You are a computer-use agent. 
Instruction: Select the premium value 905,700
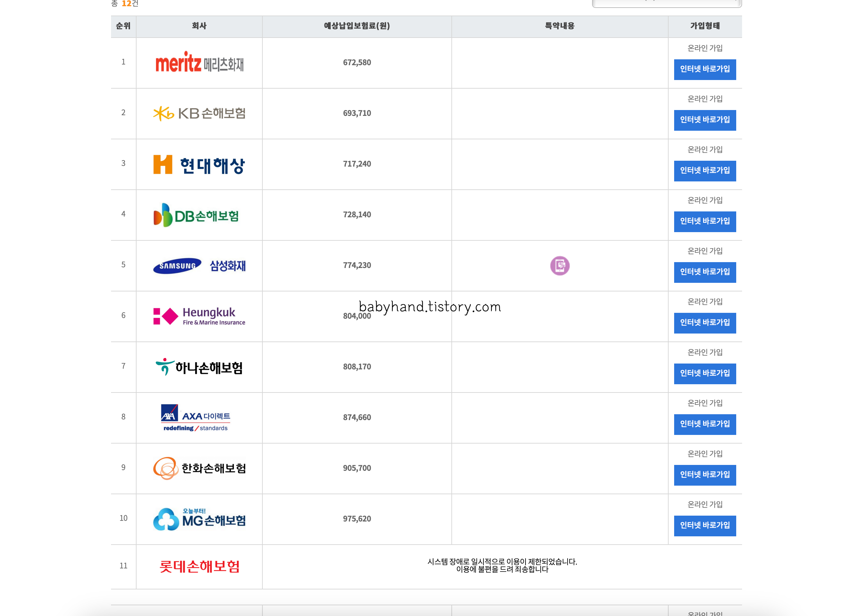click(357, 468)
